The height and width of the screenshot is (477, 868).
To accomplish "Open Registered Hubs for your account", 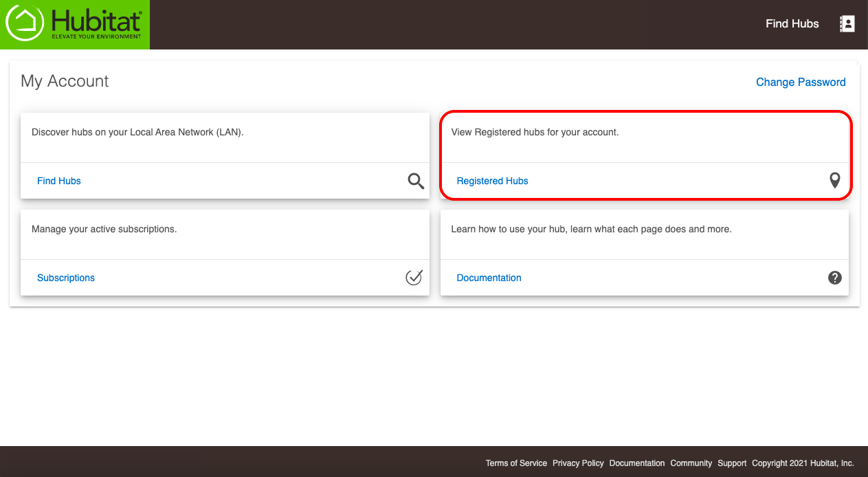I will [x=492, y=181].
